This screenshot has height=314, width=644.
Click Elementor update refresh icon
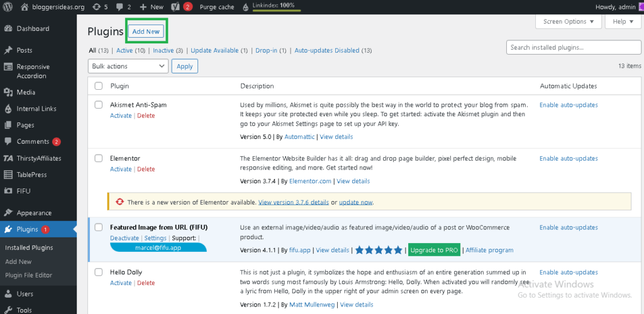(119, 202)
